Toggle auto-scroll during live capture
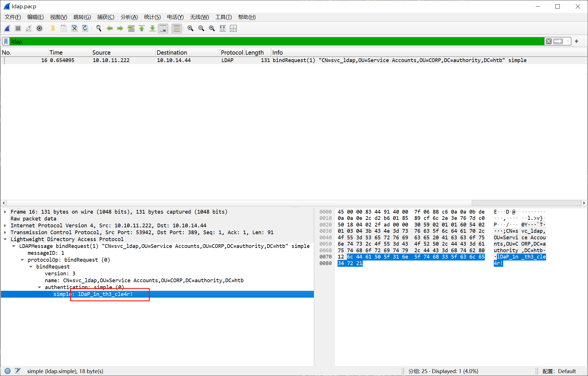 (x=163, y=28)
